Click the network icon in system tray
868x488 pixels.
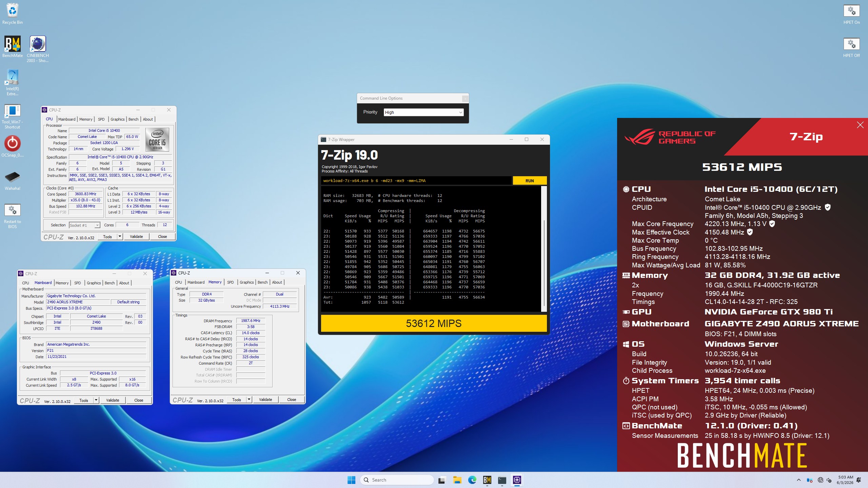click(x=820, y=480)
